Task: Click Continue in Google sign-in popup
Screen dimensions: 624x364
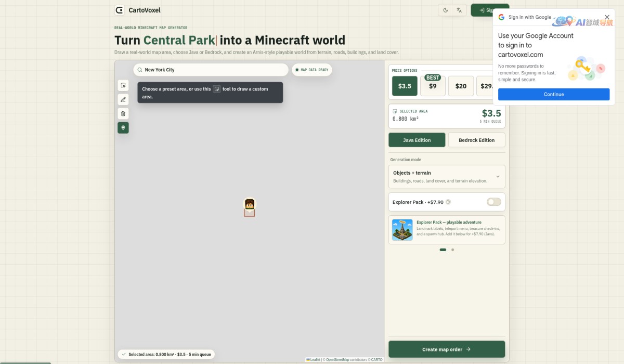Action: (554, 94)
